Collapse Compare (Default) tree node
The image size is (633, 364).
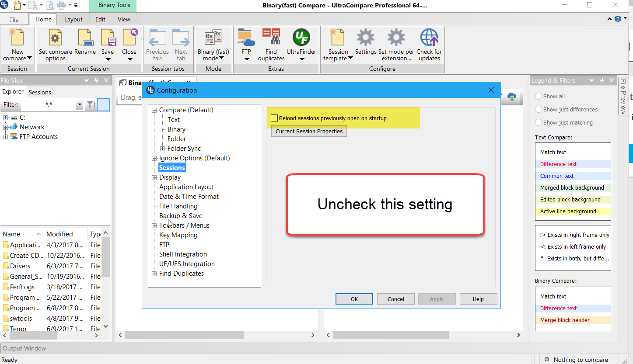[x=154, y=110]
